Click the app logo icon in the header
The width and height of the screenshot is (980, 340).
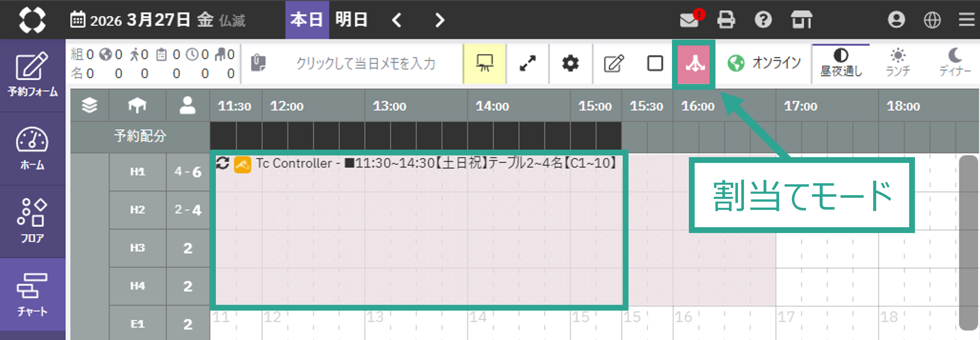tap(32, 20)
